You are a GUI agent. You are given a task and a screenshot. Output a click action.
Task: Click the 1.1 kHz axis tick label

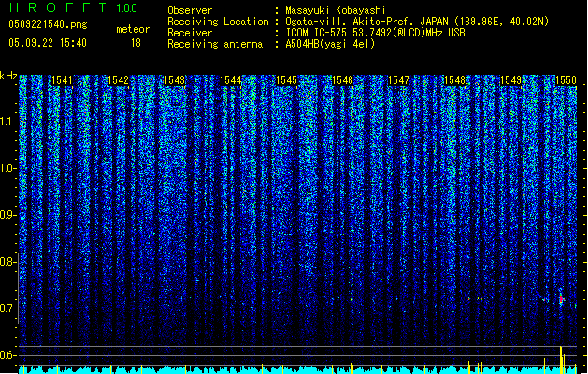(x=7, y=122)
